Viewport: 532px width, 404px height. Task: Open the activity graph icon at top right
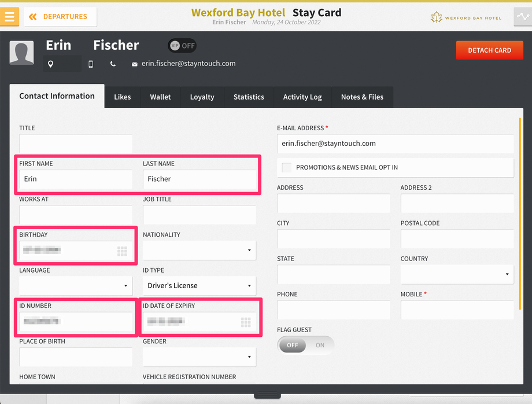pos(523,16)
